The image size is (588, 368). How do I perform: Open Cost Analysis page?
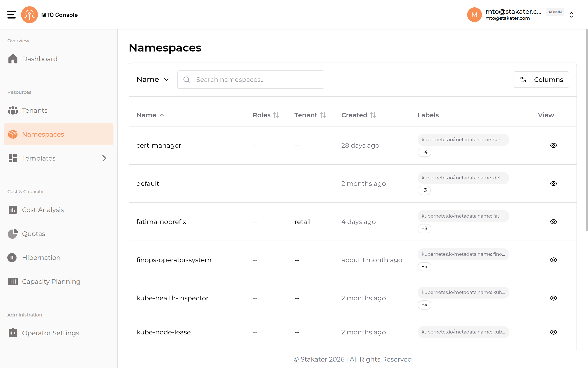coord(59,210)
